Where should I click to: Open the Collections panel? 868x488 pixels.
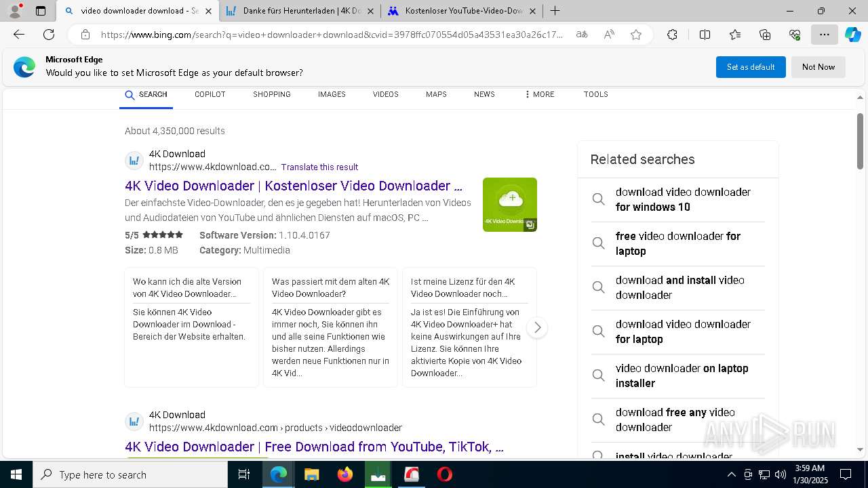point(765,35)
